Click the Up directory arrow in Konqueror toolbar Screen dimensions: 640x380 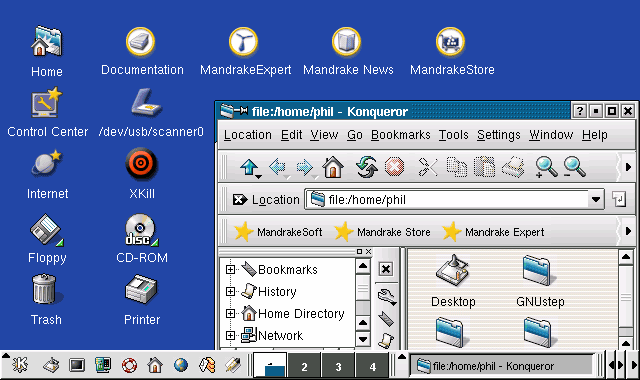click(249, 167)
